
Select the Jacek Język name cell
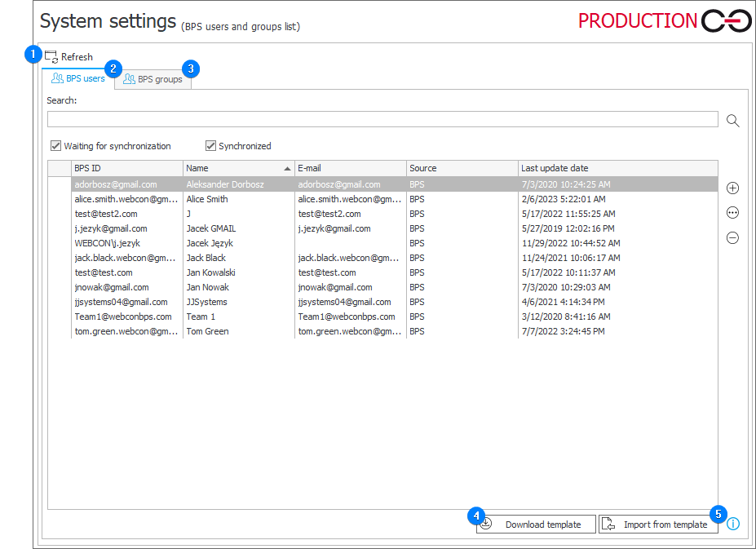click(210, 243)
